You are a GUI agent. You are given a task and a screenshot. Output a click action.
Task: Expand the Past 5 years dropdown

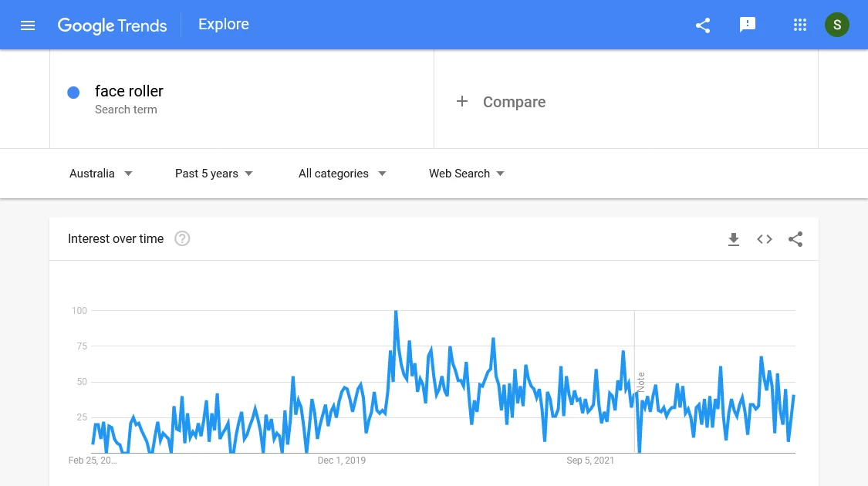(214, 174)
